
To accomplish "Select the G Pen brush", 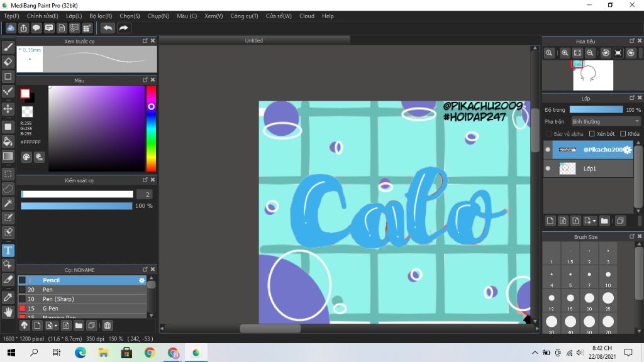I will [x=82, y=309].
